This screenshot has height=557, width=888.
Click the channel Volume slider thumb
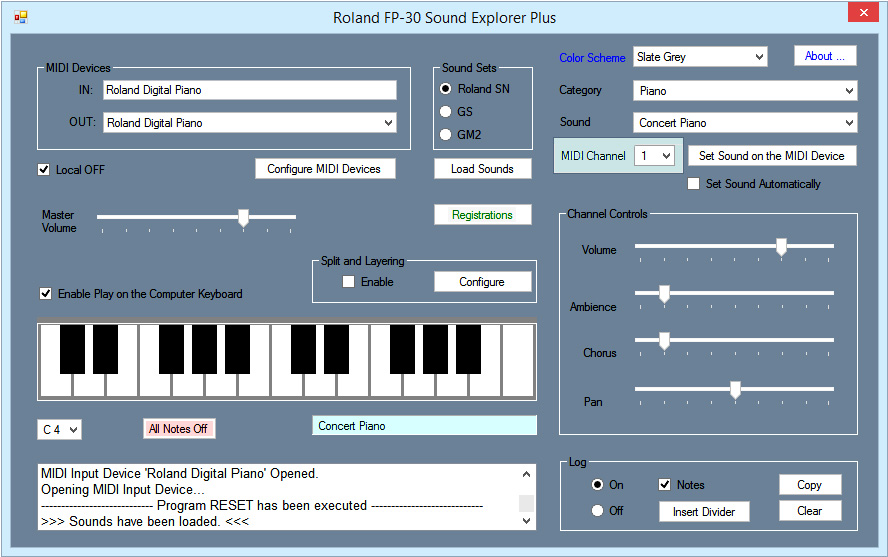click(x=782, y=247)
